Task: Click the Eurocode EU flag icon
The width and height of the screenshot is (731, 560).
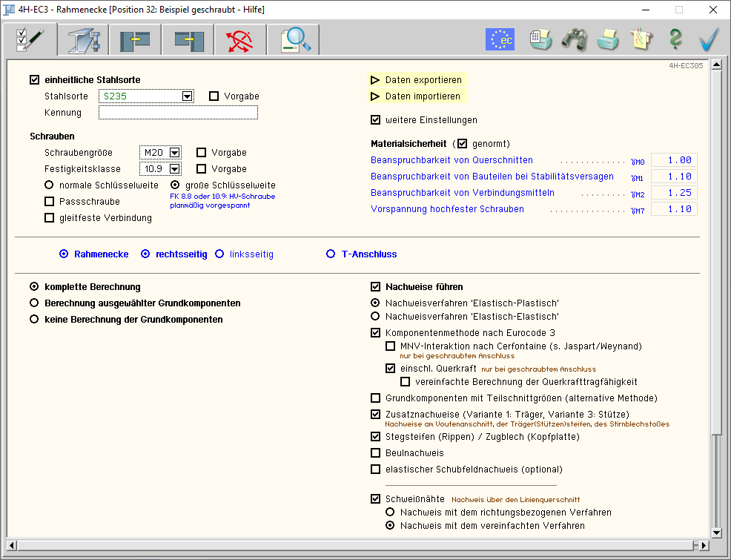Action: [500, 39]
